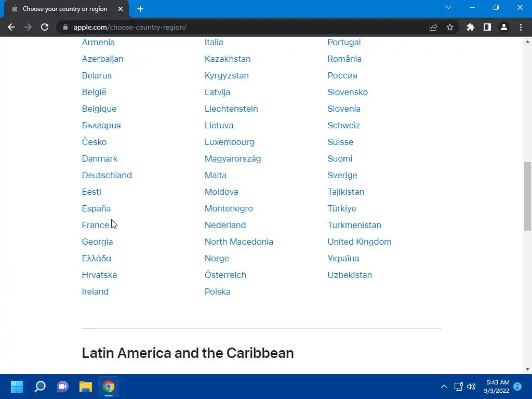The height and width of the screenshot is (399, 532).
Task: Open Österreich link
Action: (225, 275)
